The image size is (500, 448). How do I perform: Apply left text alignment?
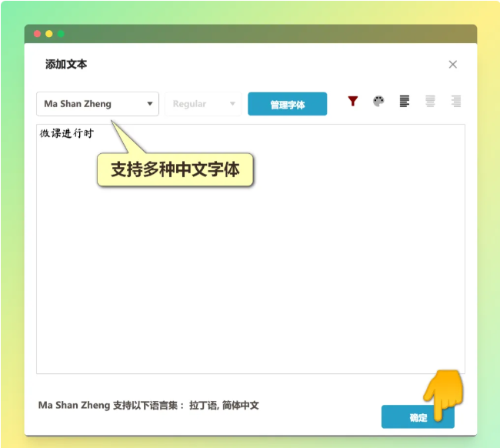[x=405, y=102]
